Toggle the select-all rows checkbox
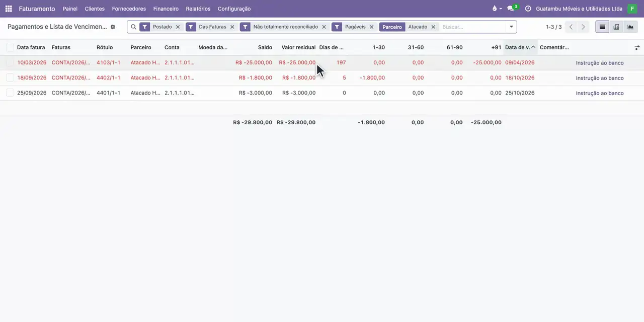The width and height of the screenshot is (644, 322). point(10,48)
